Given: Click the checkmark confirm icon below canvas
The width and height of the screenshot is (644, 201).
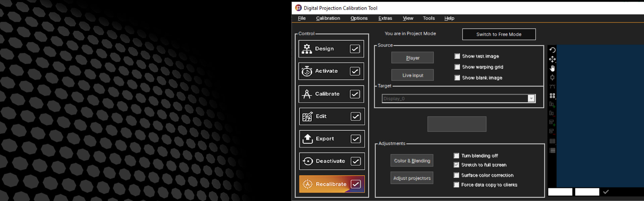Looking at the screenshot, I should [x=606, y=192].
